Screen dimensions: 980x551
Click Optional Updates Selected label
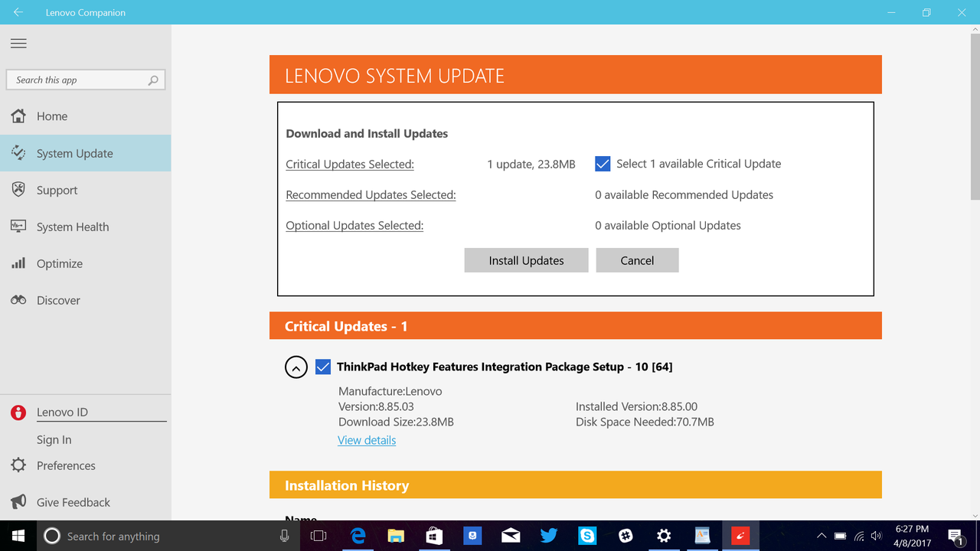coord(354,225)
